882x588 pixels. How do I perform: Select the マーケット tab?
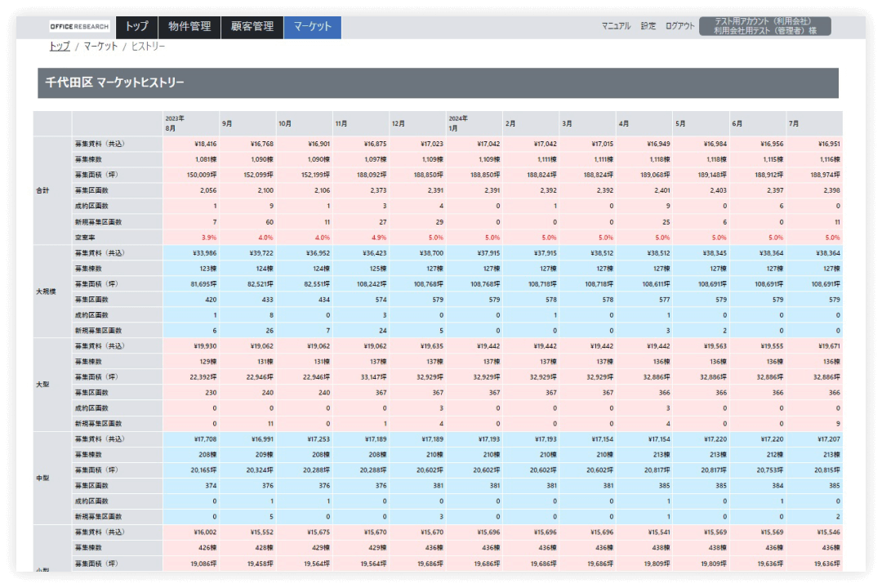[x=313, y=27]
